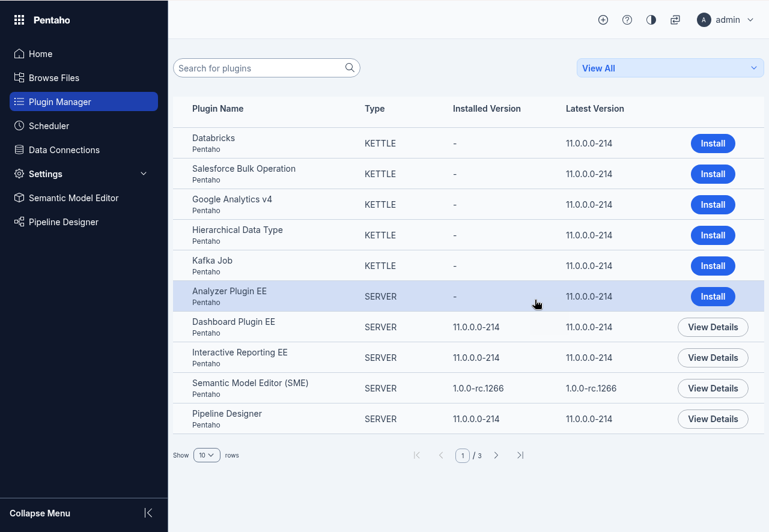This screenshot has width=769, height=532.
Task: Click the plus create icon in header
Action: point(603,20)
